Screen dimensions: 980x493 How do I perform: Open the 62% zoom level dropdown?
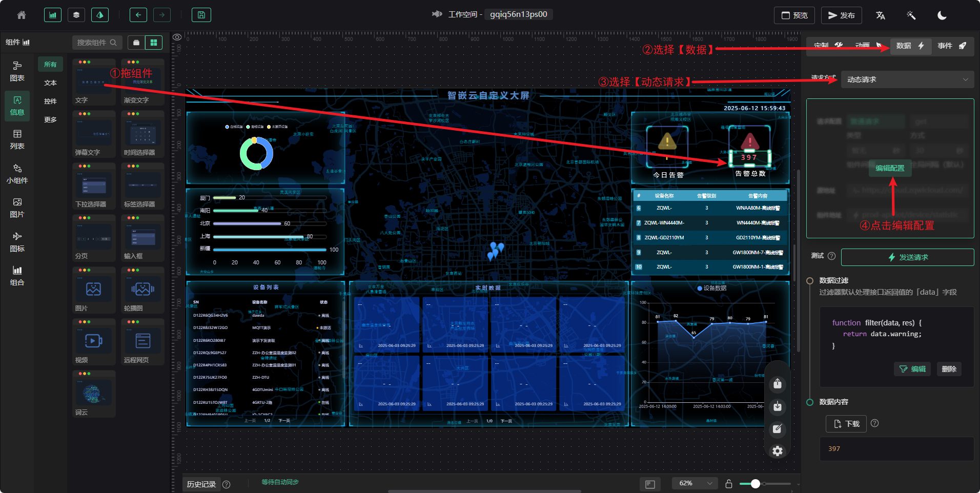tap(695, 483)
